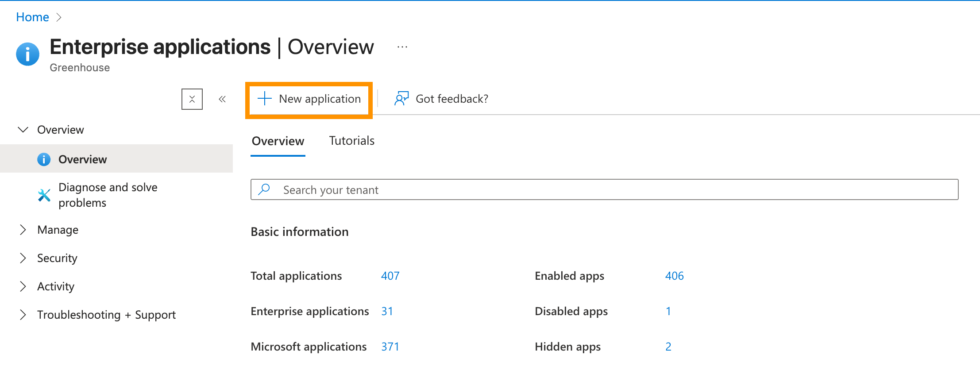Open the 406 enabled apps link
Image resolution: width=980 pixels, height=378 pixels.
(674, 276)
